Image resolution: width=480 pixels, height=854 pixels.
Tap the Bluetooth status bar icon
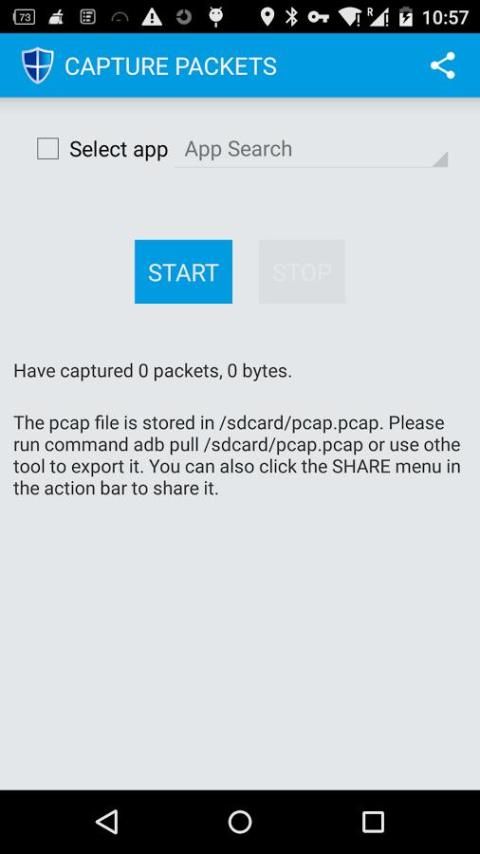[x=292, y=17]
